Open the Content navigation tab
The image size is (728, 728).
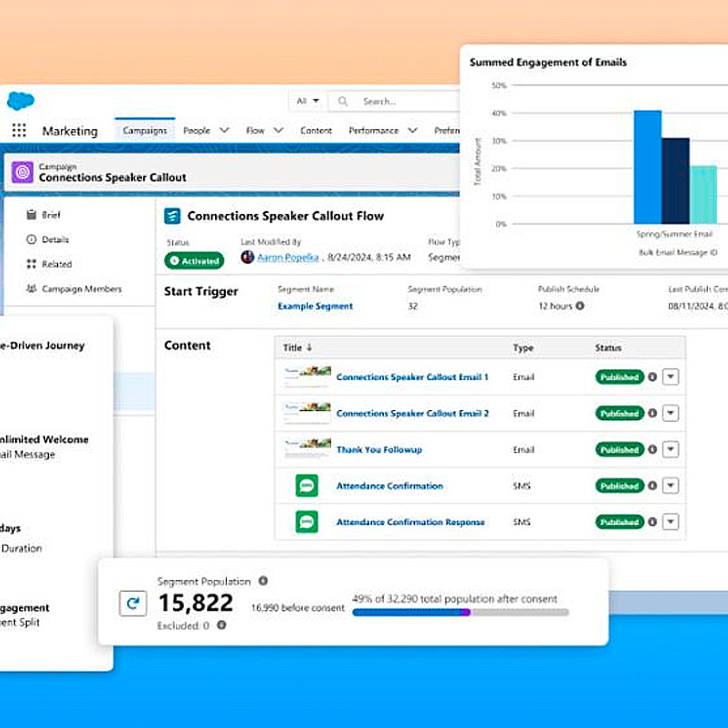(316, 131)
